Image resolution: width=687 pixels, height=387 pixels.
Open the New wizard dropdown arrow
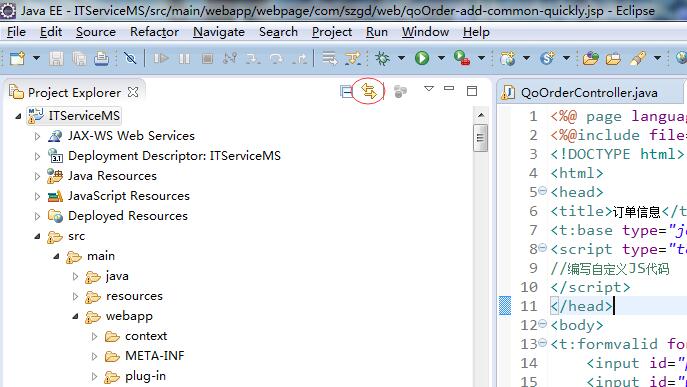[x=36, y=58]
